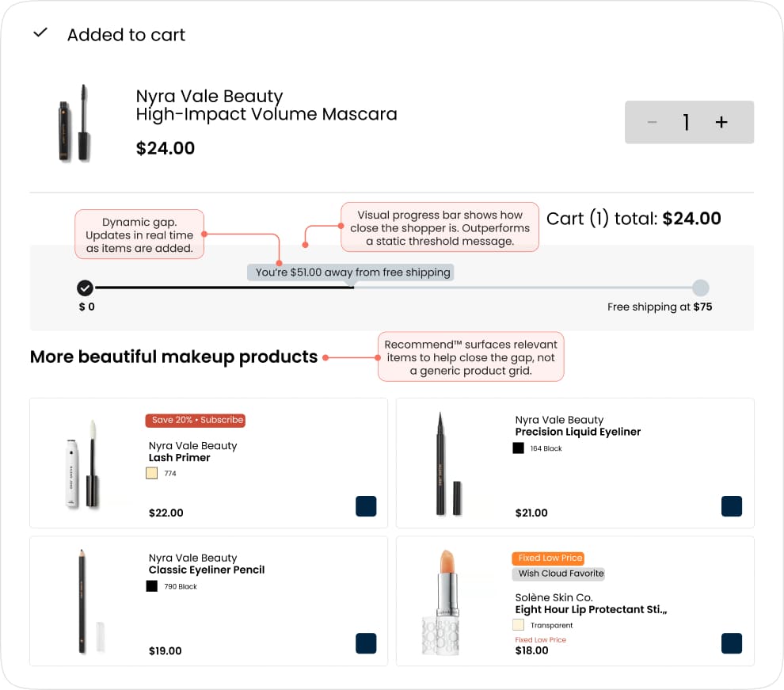Open the Precision Liquid Eyeliner link
The height and width of the screenshot is (690, 784).
pyautogui.click(x=578, y=432)
